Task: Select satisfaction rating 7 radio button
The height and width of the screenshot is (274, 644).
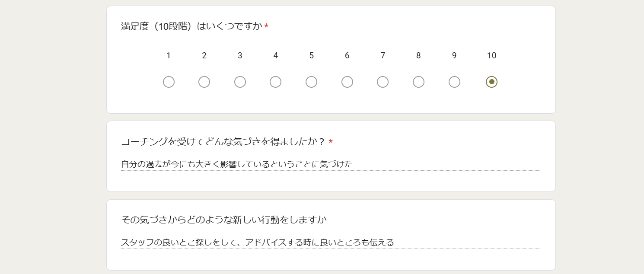Action: tap(383, 82)
